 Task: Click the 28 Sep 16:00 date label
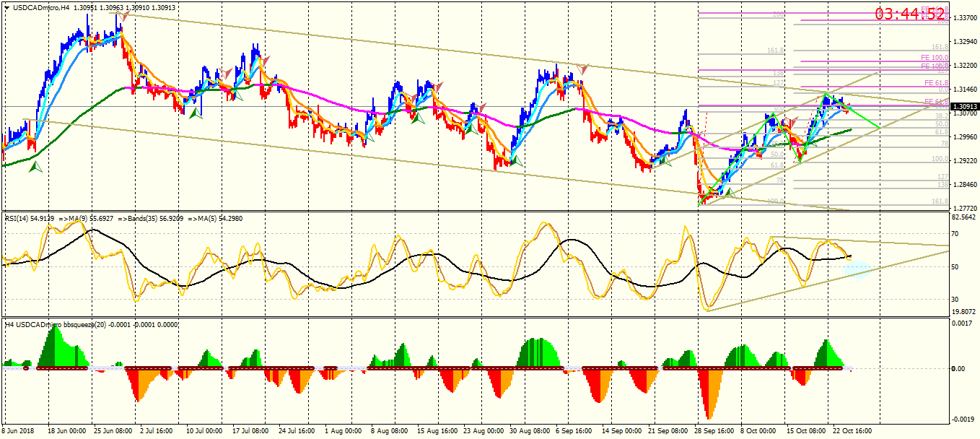point(714,431)
